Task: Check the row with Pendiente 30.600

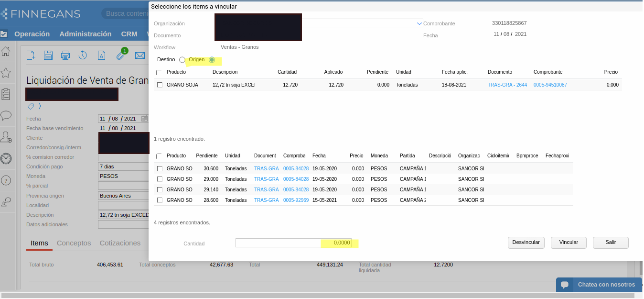Action: (160, 169)
